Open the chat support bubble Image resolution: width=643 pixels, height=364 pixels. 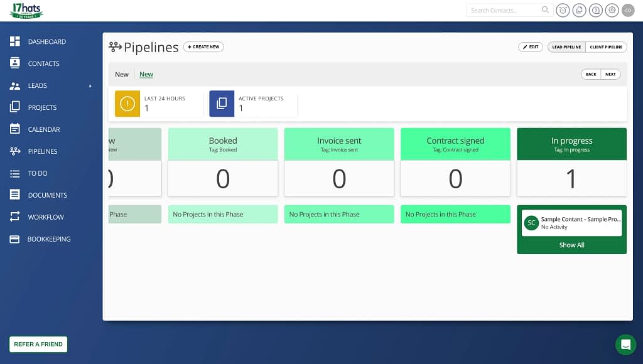pos(625,345)
